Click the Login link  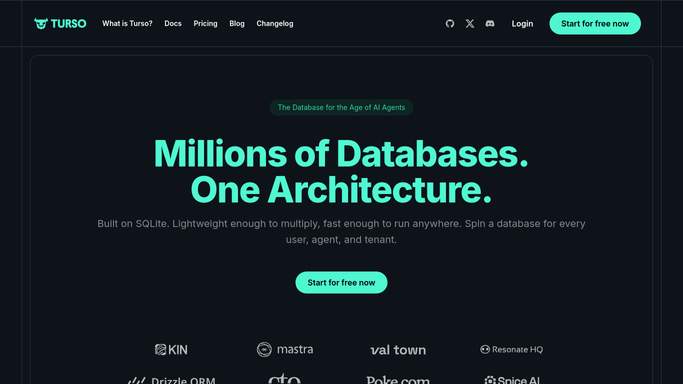pos(522,24)
